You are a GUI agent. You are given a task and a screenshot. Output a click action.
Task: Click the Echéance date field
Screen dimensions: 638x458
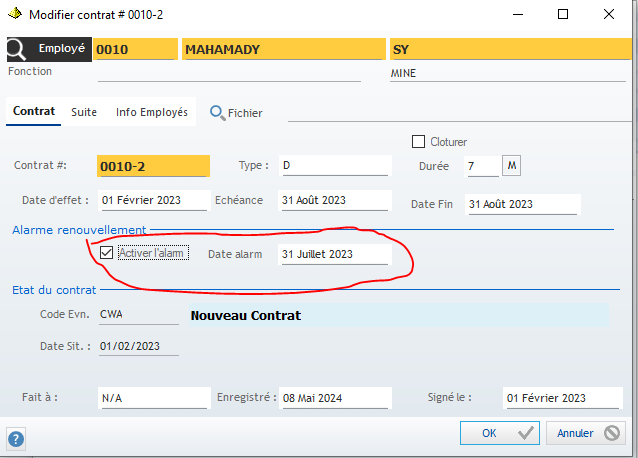click(x=334, y=200)
